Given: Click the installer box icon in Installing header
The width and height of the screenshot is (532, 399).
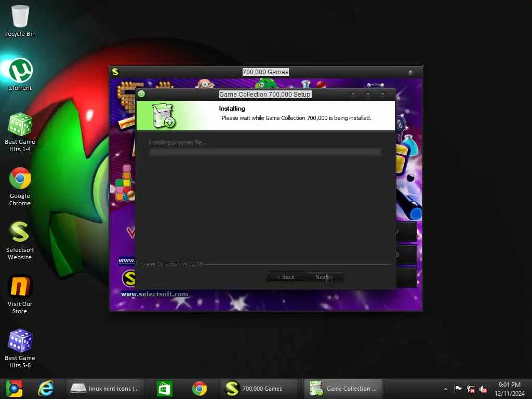Looking at the screenshot, I should coord(164,116).
